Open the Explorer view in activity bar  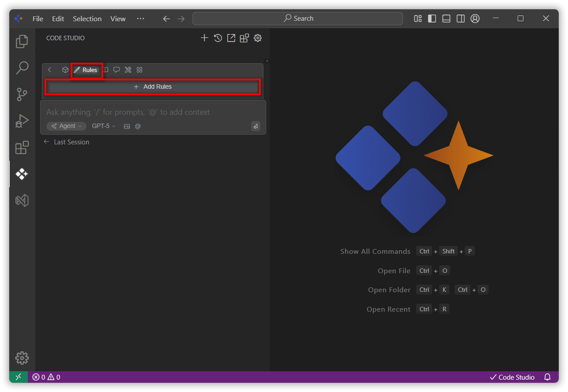[22, 41]
